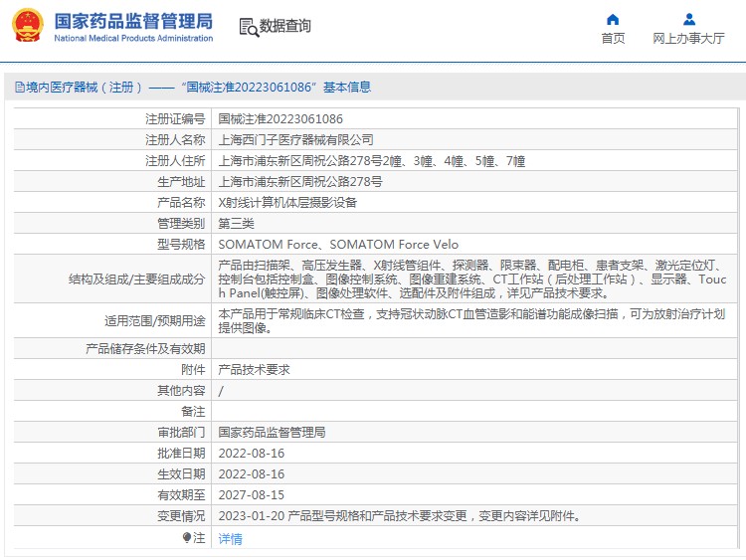The height and width of the screenshot is (560, 746).
Task: Click the 产品储存条件及有效期 label
Action: point(145,349)
